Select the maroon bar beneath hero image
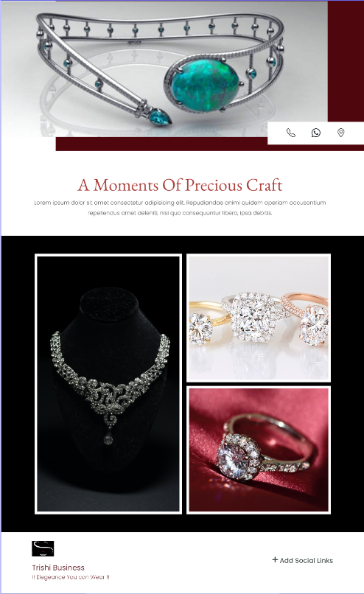This screenshot has height=594, width=364. (161, 144)
